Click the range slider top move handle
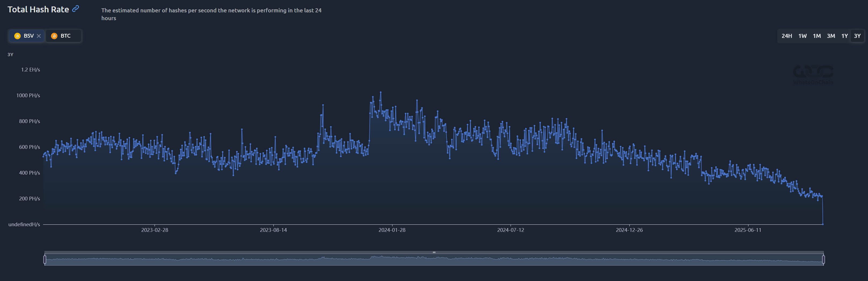 click(434, 252)
